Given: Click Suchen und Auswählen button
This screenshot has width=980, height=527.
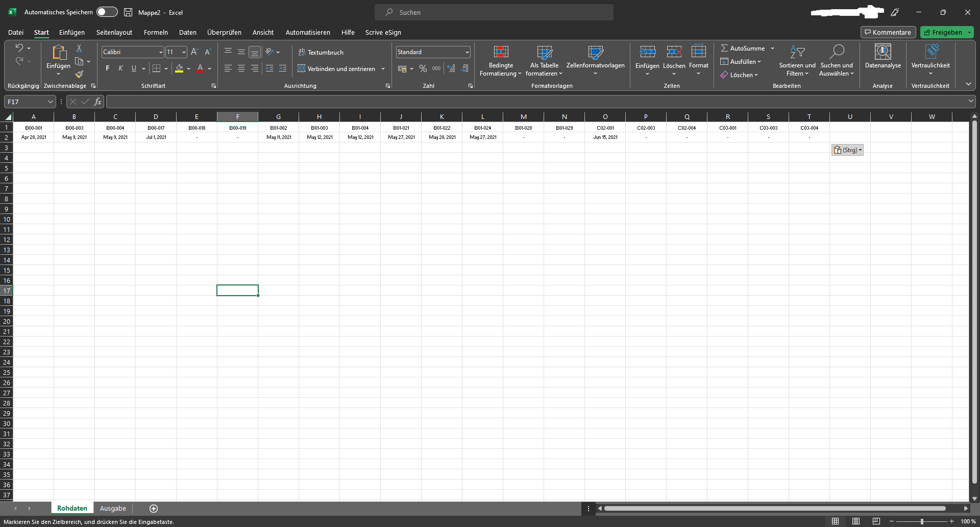Looking at the screenshot, I should pyautogui.click(x=837, y=60).
